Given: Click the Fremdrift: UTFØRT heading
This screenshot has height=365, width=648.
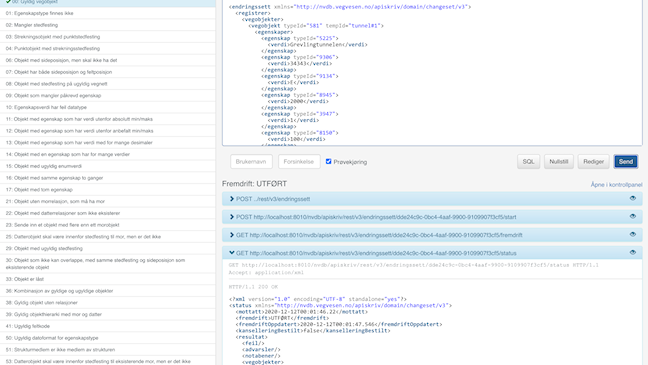Looking at the screenshot, I should pyautogui.click(x=254, y=184).
